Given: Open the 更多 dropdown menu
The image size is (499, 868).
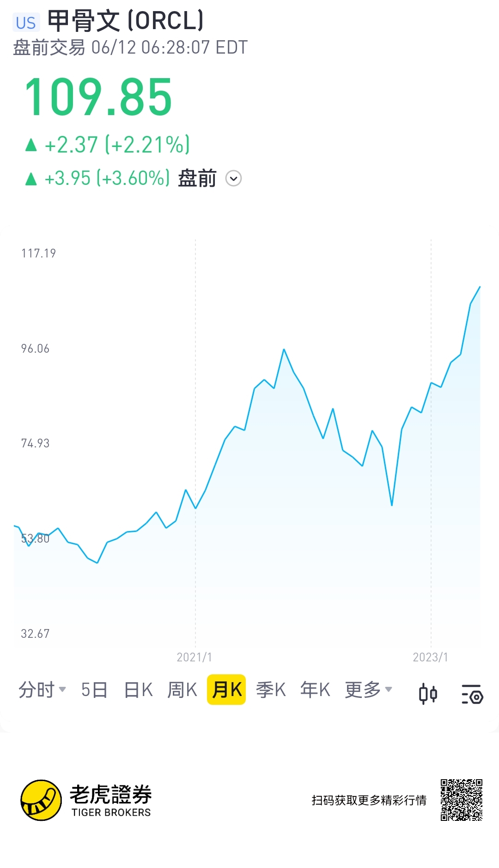Looking at the screenshot, I should click(x=368, y=690).
